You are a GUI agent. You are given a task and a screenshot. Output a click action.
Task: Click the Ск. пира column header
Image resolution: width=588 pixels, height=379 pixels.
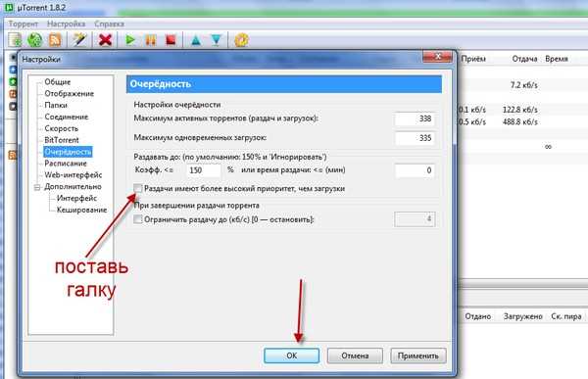[x=566, y=316]
